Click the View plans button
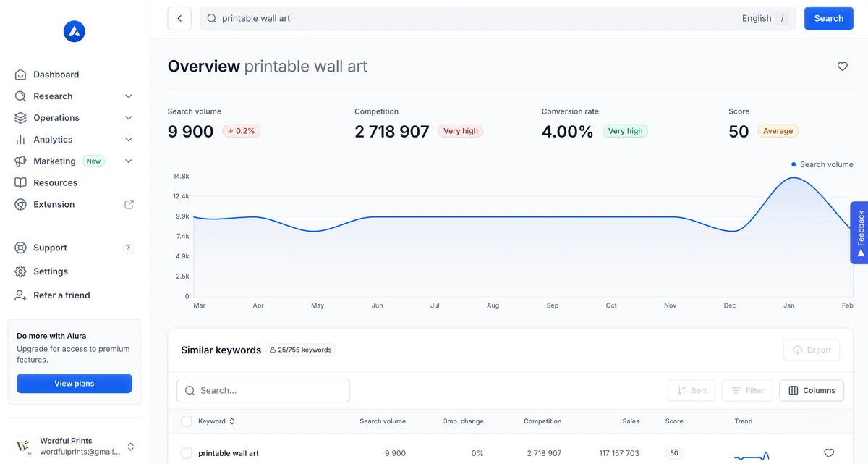 (75, 384)
